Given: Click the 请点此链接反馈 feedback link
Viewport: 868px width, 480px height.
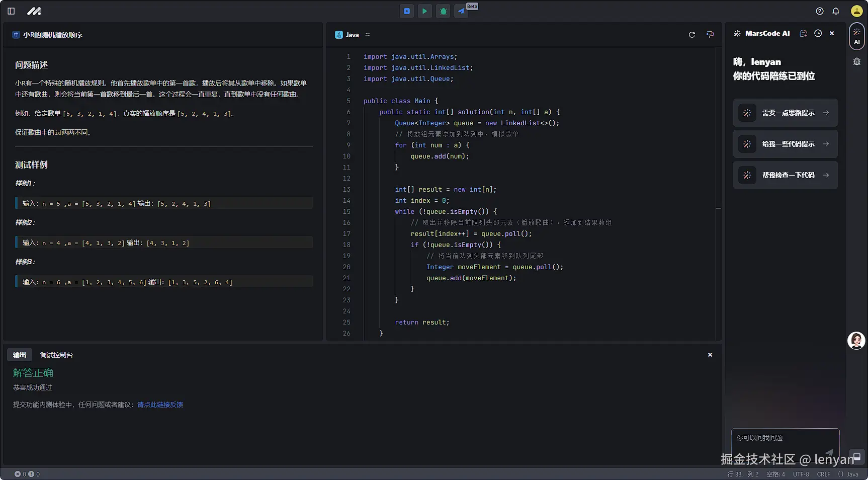Looking at the screenshot, I should (x=160, y=405).
